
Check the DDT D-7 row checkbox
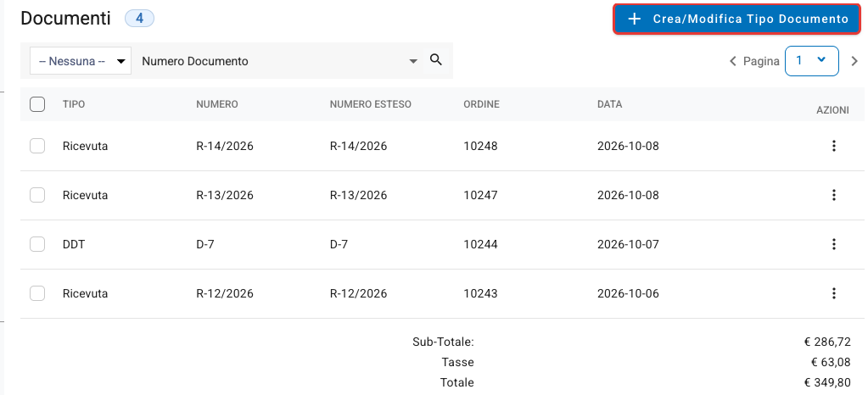pyautogui.click(x=37, y=244)
